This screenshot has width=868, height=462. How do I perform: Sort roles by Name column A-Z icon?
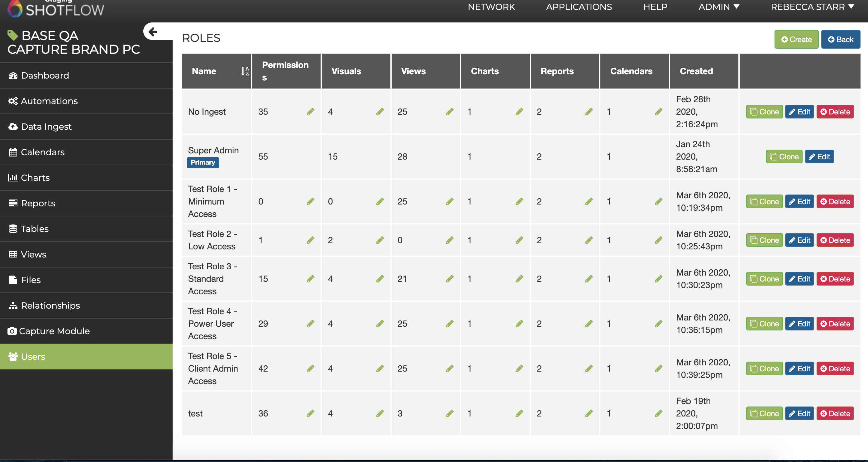pyautogui.click(x=245, y=71)
